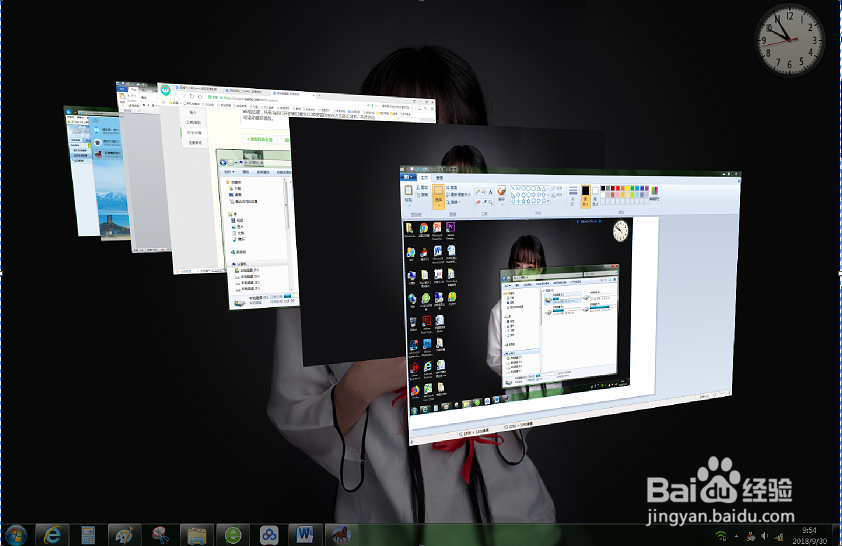Open the blue Paint file menu button

coord(409,177)
